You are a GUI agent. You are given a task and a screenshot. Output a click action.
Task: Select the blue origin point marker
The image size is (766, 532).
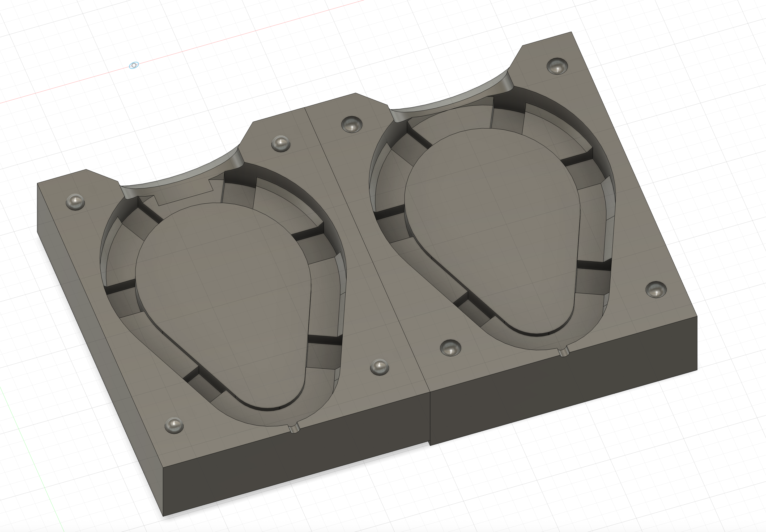tap(134, 65)
